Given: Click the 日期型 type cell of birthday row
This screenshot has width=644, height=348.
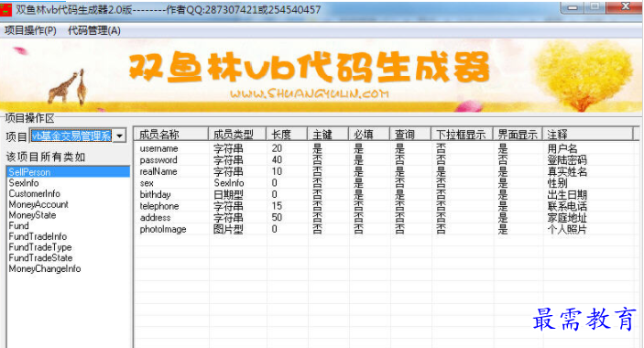Looking at the screenshot, I should pos(228,194).
